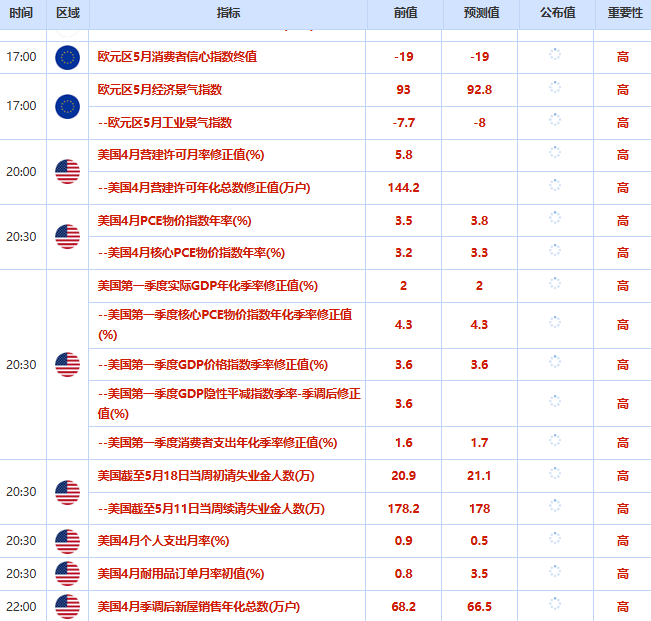This screenshot has width=651, height=621.
Task: Click the US flag beside the 20:00 building permits rows
Action: click(x=67, y=171)
